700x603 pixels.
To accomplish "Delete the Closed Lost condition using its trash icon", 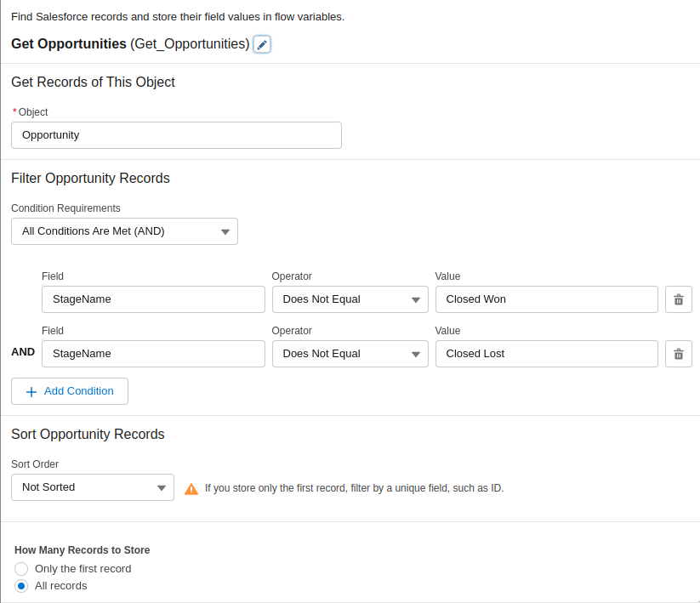I will pyautogui.click(x=678, y=353).
